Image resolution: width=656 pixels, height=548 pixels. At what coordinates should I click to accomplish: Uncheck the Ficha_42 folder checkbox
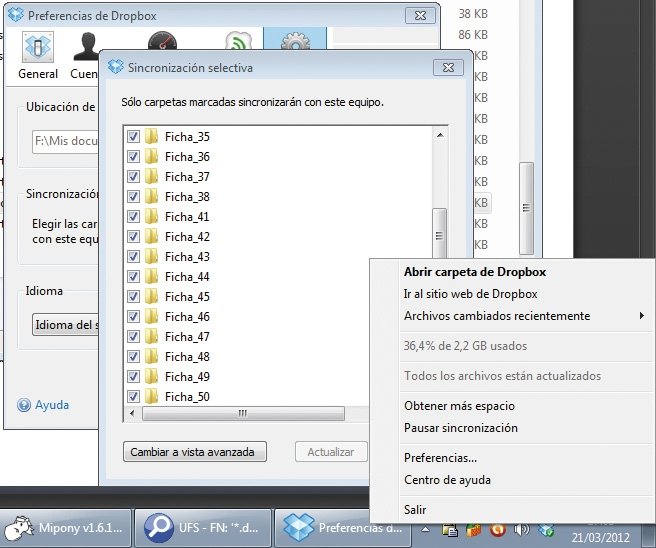pos(133,237)
